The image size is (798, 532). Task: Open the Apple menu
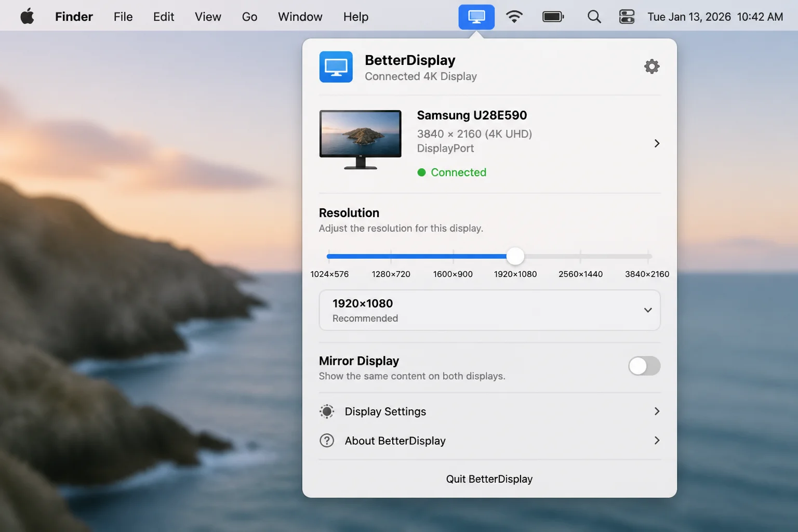coord(27,17)
